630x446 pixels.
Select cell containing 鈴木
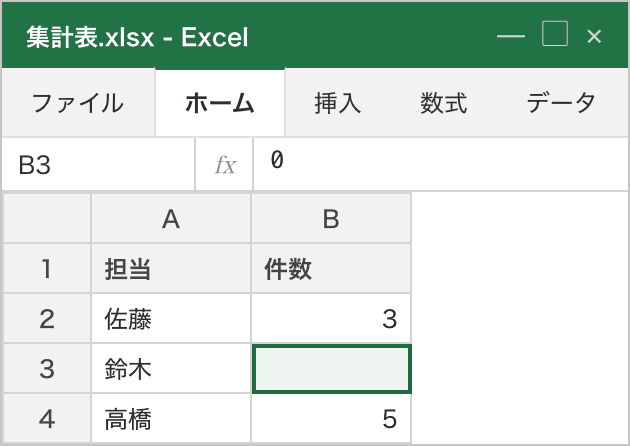[x=171, y=368]
